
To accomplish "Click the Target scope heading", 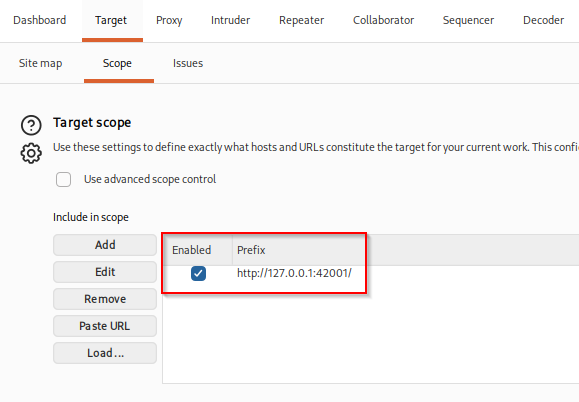I will (92, 123).
